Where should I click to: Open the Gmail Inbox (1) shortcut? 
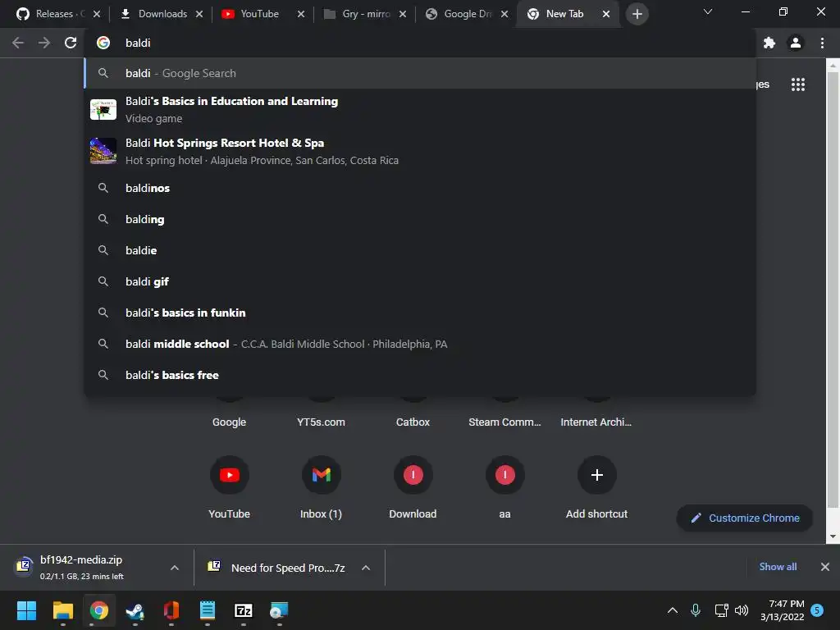coord(321,487)
